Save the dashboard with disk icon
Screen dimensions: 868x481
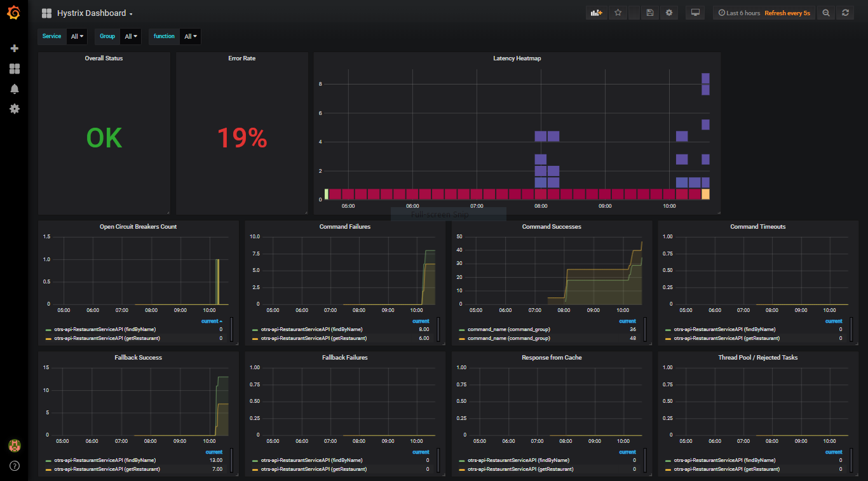(649, 13)
